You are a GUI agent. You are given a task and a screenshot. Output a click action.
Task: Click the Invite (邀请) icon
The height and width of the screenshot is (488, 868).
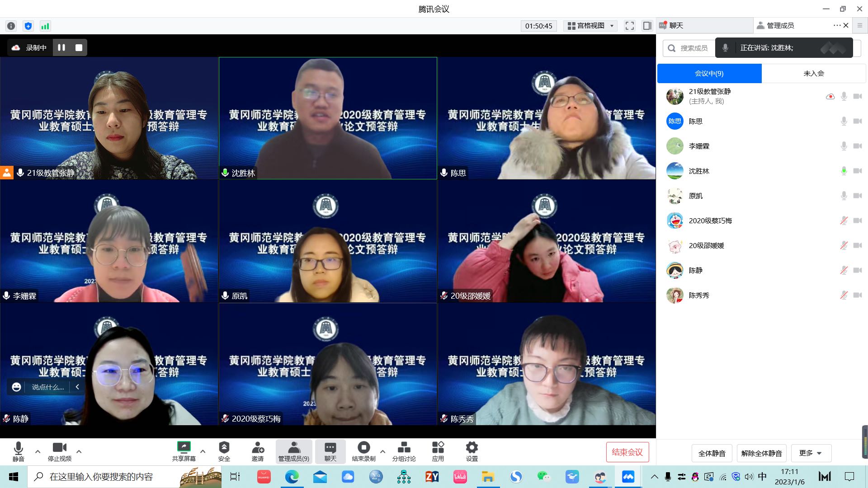tap(258, 451)
